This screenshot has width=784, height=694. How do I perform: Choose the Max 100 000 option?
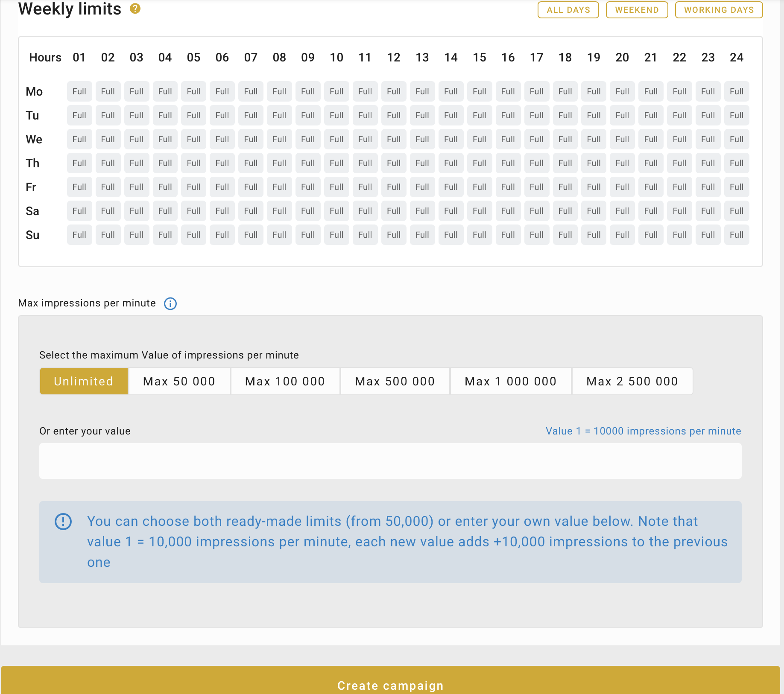285,381
